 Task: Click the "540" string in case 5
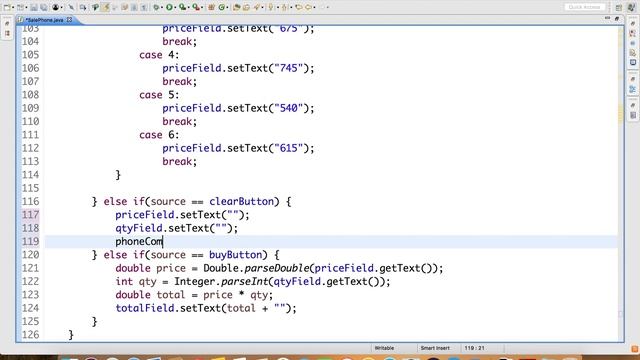(289, 108)
